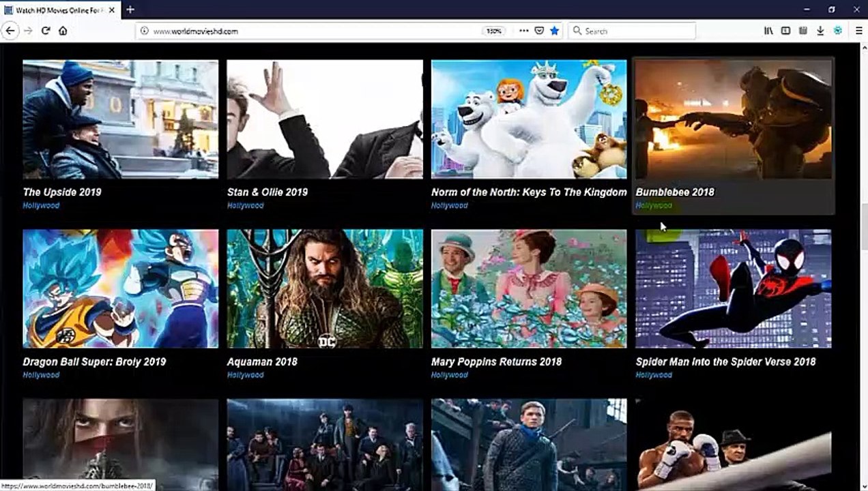Click the Stan & Ollie 2019 title link
The width and height of the screenshot is (868, 491).
tap(267, 192)
